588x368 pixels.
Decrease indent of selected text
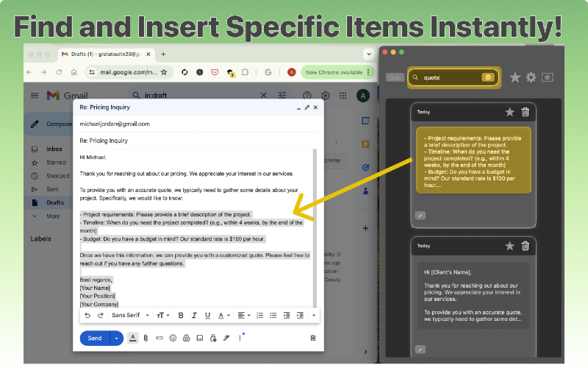(287, 316)
